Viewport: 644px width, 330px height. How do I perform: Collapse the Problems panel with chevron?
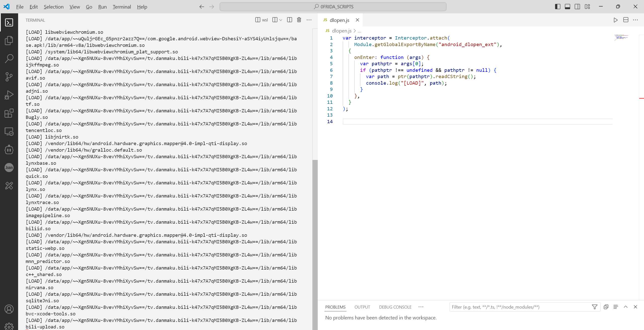click(626, 307)
